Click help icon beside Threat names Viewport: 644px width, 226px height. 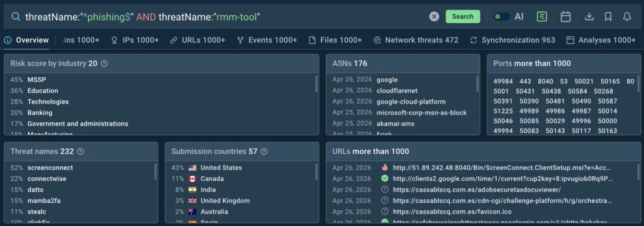point(80,151)
